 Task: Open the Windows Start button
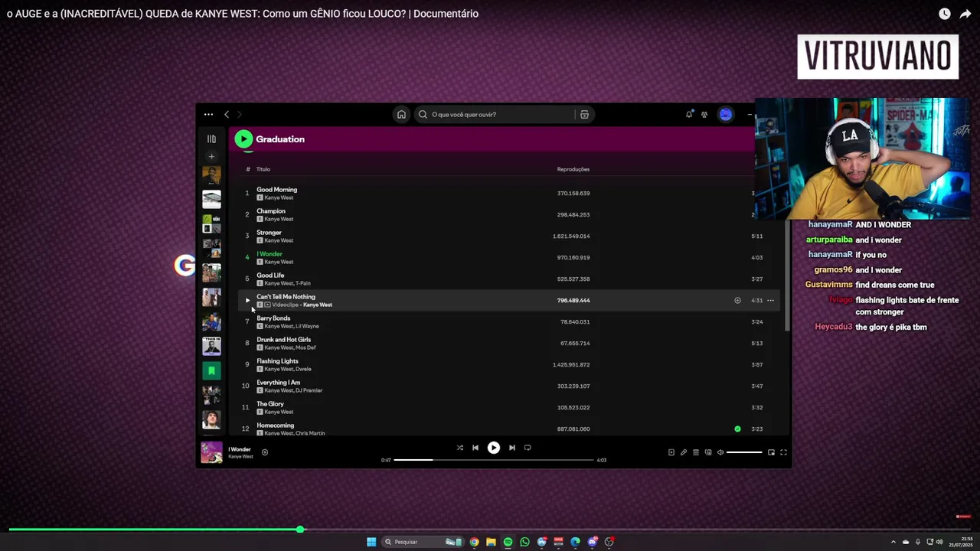(x=371, y=542)
